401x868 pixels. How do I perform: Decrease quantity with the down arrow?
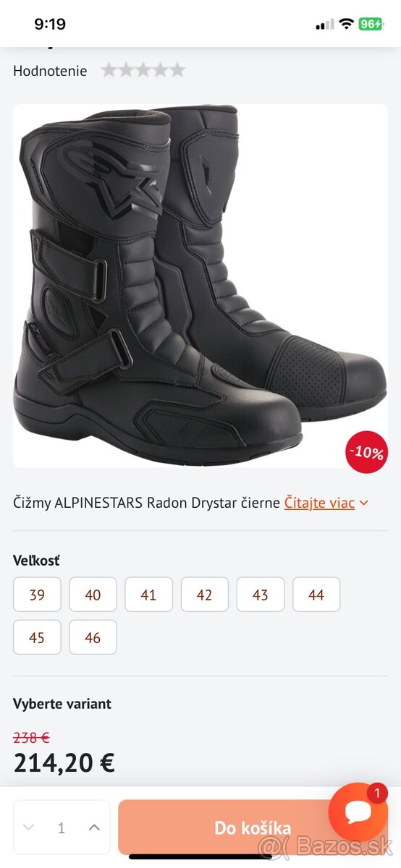[x=29, y=827]
